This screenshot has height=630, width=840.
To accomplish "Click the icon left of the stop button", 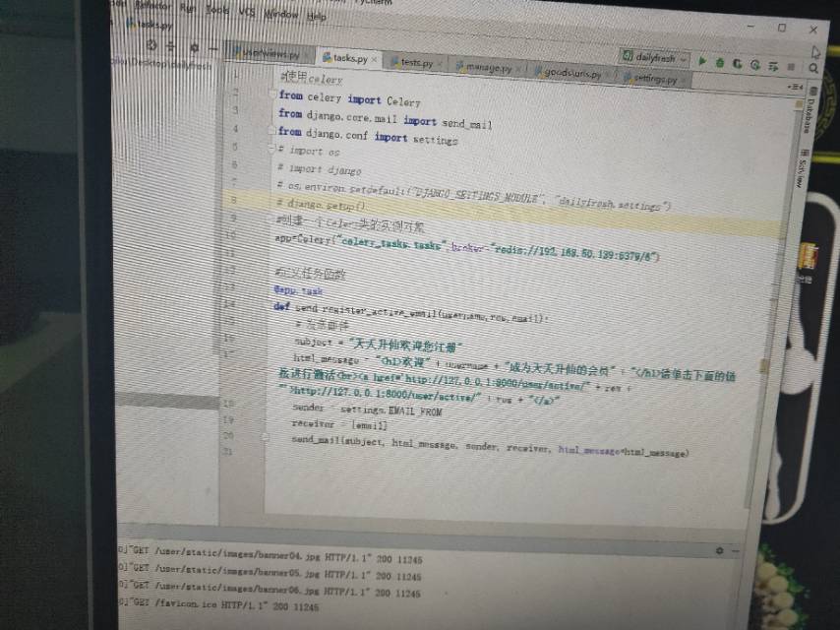I will point(773,66).
